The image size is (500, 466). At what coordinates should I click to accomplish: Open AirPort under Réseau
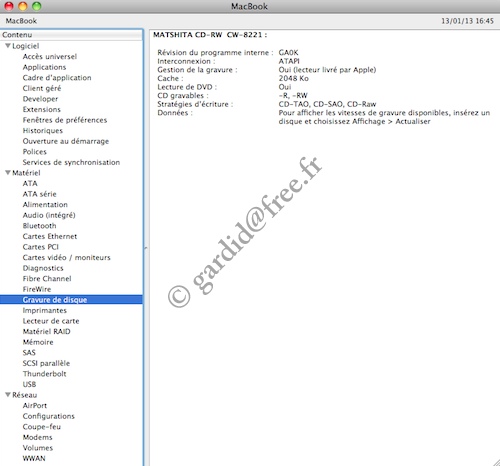click(x=35, y=405)
